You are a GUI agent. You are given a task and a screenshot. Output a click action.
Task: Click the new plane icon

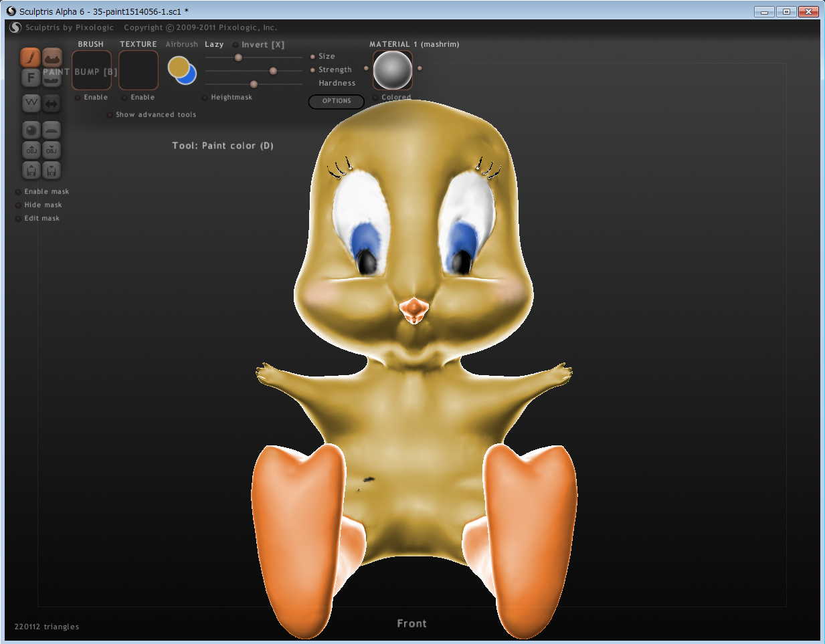52,130
